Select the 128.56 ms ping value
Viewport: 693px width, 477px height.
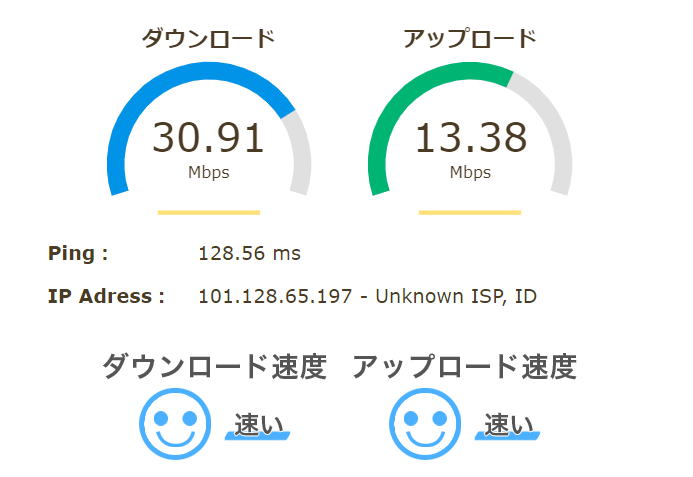click(250, 254)
